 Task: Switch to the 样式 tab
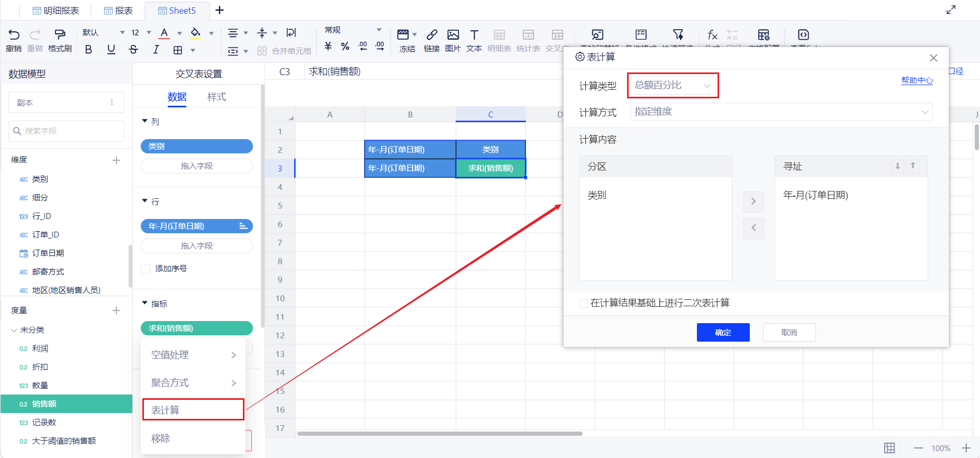(x=216, y=97)
